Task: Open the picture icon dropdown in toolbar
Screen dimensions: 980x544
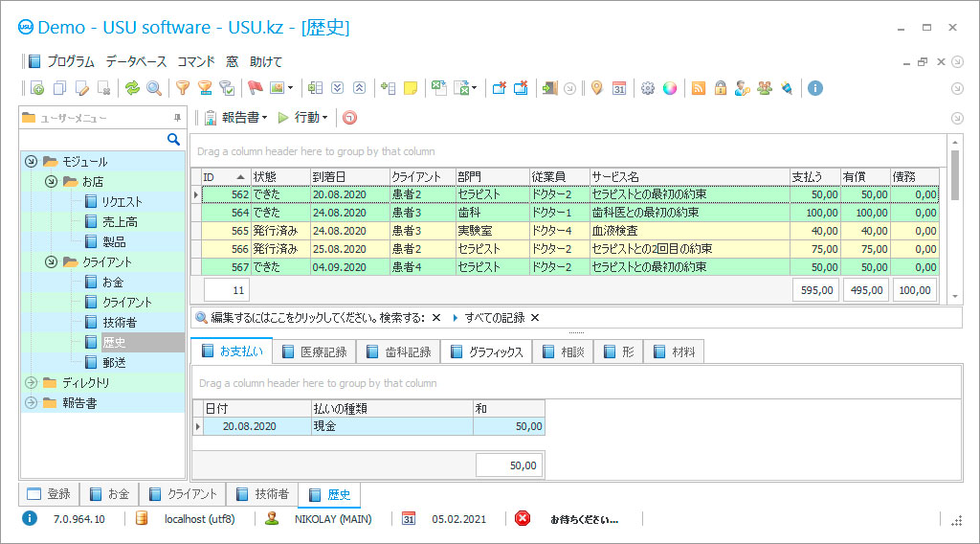Action: [291, 88]
